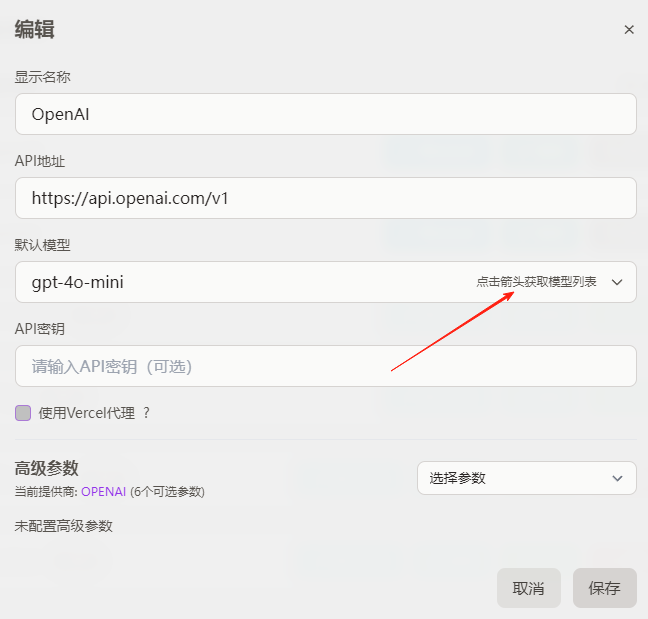
Task: Click the 显示名称 field containing OpenAI
Action: 326,114
